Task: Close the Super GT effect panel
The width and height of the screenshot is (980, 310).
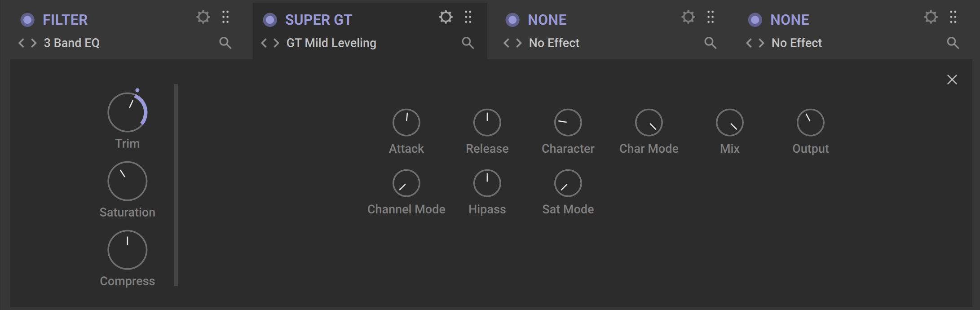Action: (952, 80)
